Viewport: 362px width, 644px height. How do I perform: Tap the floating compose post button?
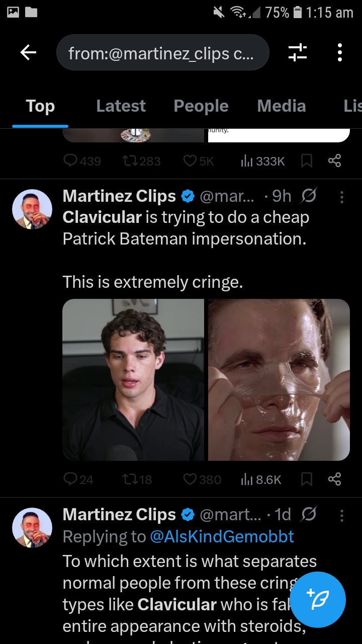pos(318,599)
